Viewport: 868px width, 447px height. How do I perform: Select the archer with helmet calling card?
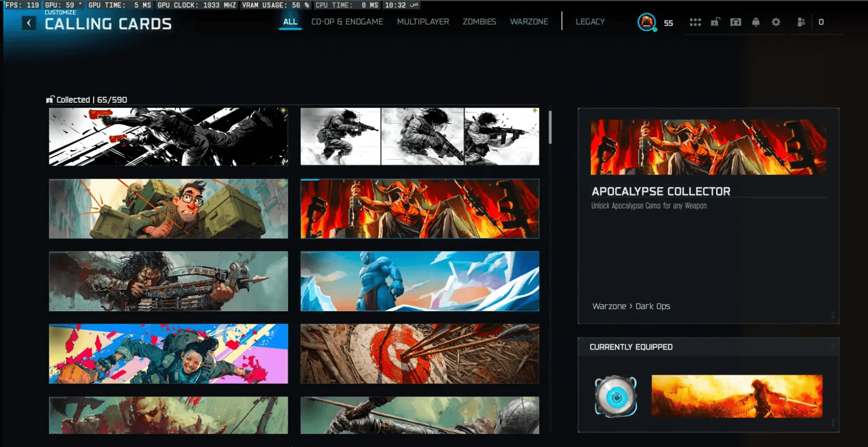point(420,415)
